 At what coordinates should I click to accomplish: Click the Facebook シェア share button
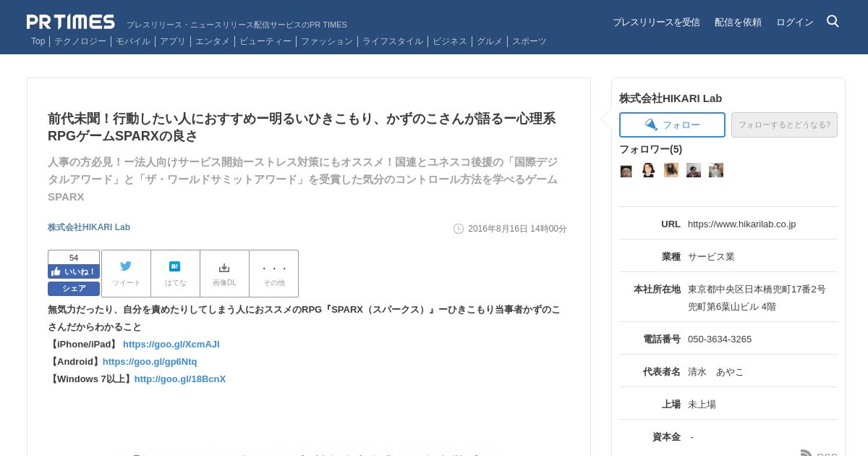[x=74, y=288]
